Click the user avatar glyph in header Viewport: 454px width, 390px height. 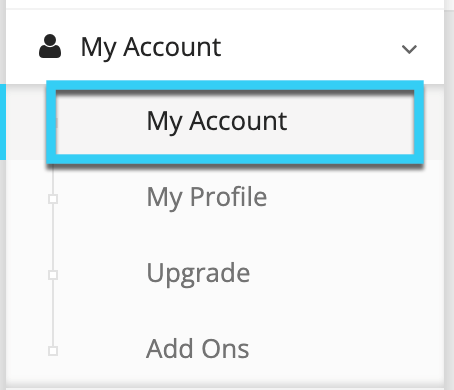pyautogui.click(x=50, y=46)
